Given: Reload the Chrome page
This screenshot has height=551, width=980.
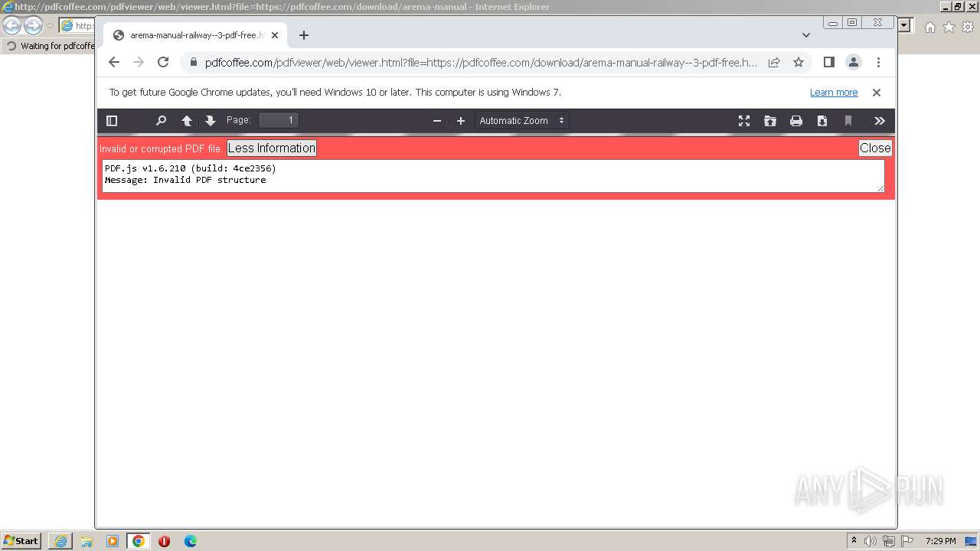Looking at the screenshot, I should pos(163,63).
